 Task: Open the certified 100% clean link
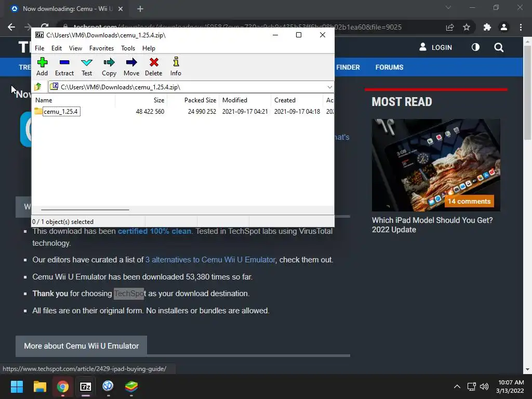click(154, 231)
